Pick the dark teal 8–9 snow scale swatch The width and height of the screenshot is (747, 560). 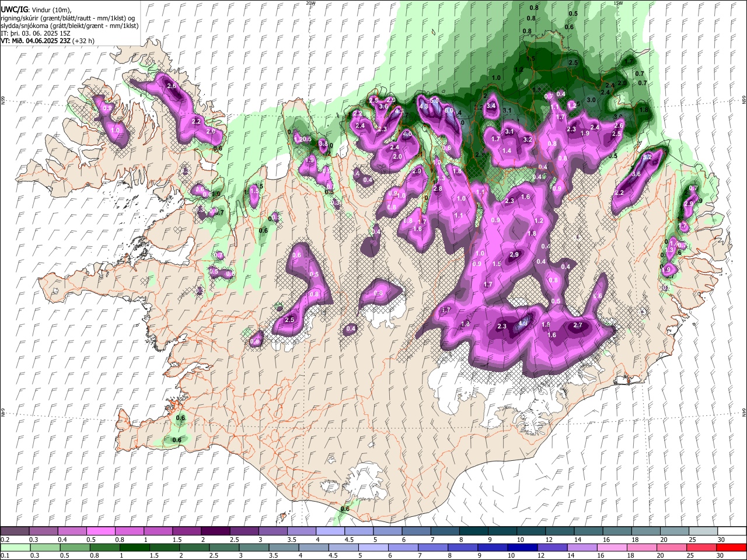(x=473, y=531)
